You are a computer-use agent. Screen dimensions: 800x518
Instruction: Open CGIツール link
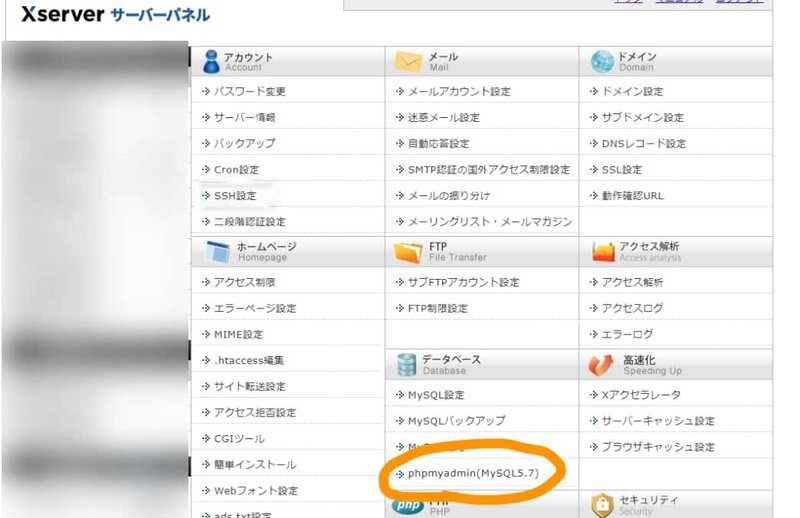click(239, 438)
